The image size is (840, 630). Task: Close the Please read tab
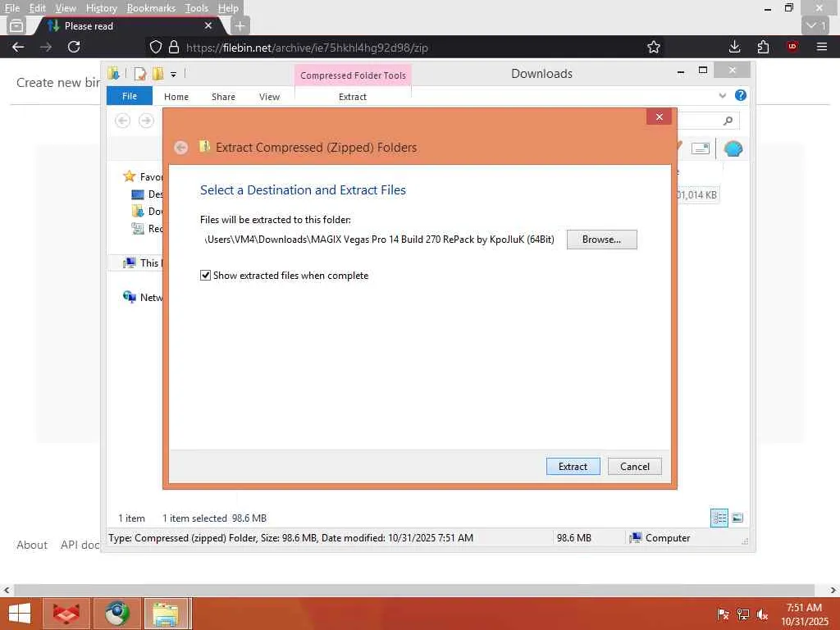point(208,25)
